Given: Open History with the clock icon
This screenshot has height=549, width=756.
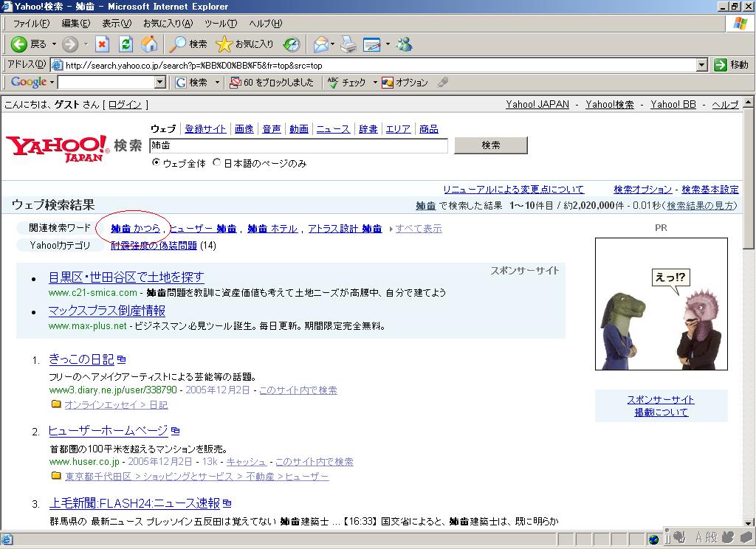Looking at the screenshot, I should [x=291, y=44].
